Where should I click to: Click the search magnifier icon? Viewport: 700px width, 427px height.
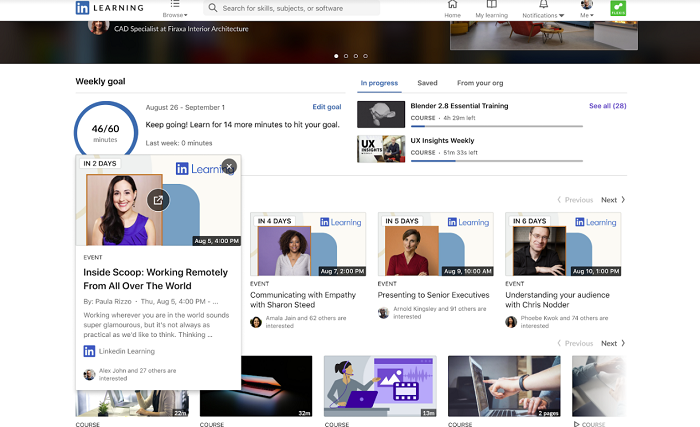pyautogui.click(x=213, y=8)
